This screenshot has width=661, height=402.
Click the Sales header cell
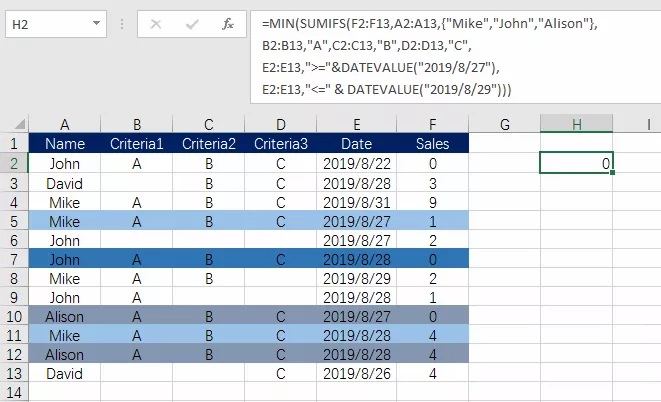click(x=432, y=144)
